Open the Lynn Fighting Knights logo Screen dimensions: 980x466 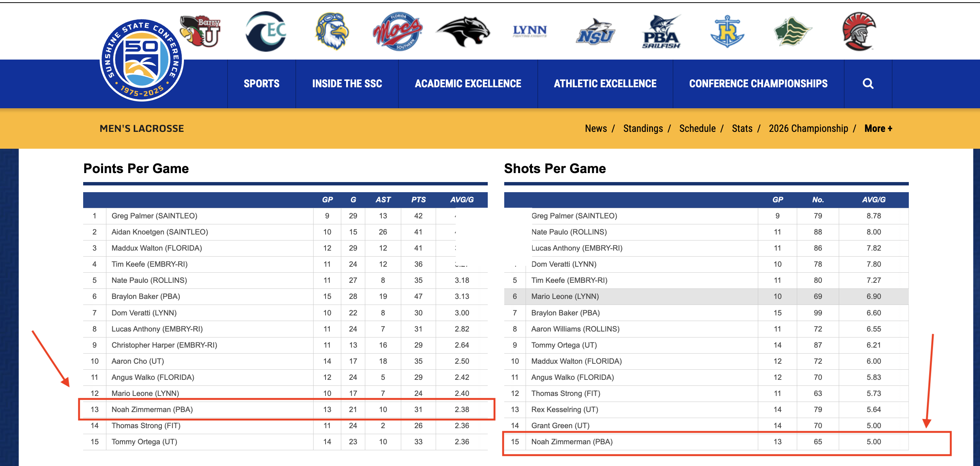[529, 31]
